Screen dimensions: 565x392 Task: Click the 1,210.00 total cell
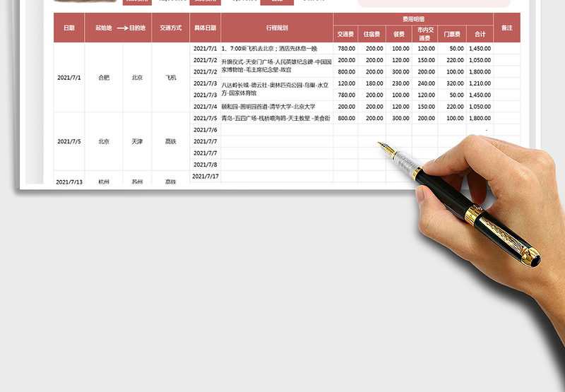pyautogui.click(x=480, y=83)
